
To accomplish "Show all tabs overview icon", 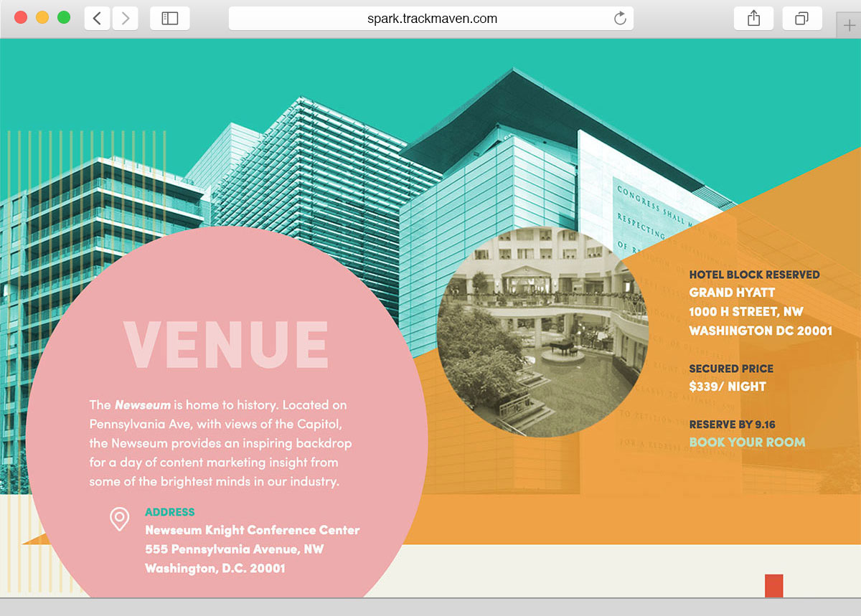I will coord(802,19).
